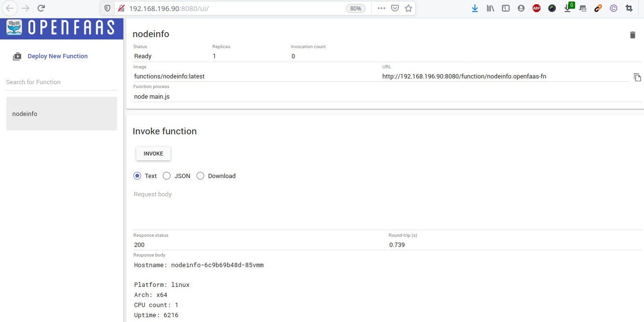Screen dimensions: 644x322
Task: Click the orange and black link extension icon
Action: click(x=598, y=8)
